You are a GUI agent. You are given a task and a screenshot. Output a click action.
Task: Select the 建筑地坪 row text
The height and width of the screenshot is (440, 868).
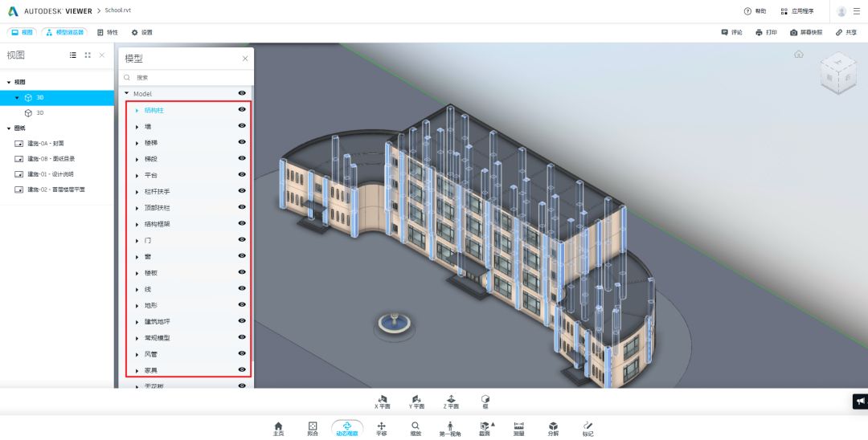158,322
